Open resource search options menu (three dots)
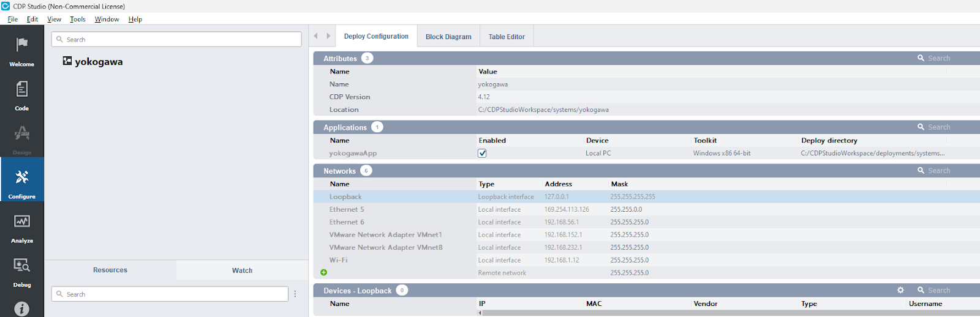Screen dimensions: 980x317 (295, 294)
